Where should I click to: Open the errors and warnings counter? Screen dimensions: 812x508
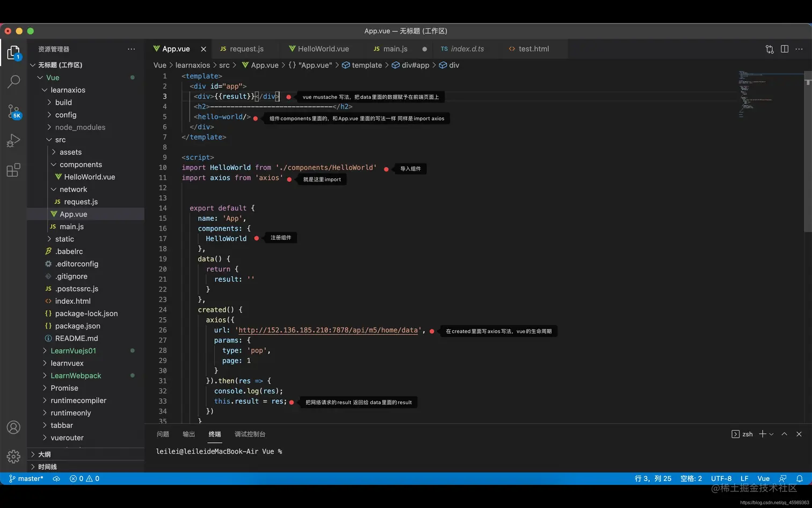[x=85, y=478]
